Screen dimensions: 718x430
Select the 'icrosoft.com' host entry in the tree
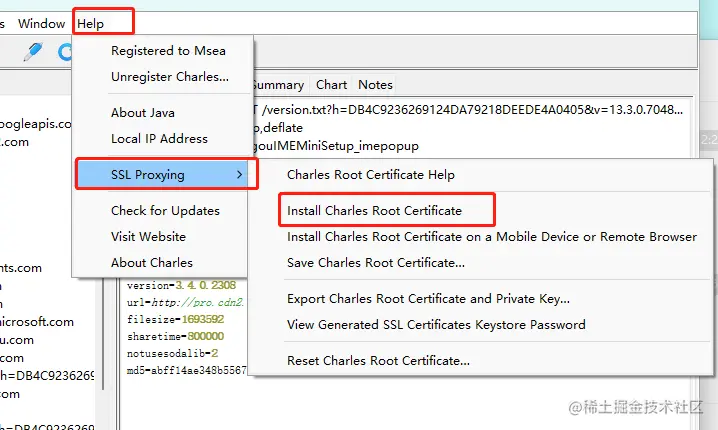pyautogui.click(x=37, y=322)
